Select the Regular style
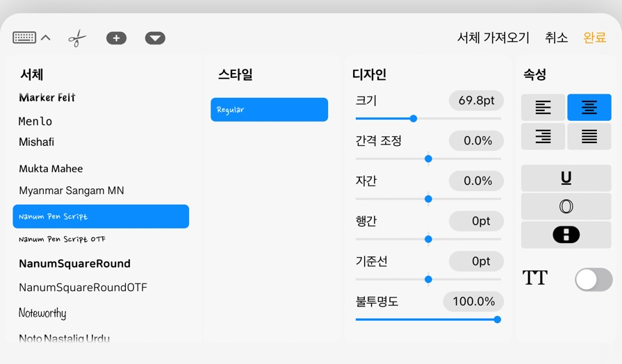Screen dimensions: 622x364 tap(270, 110)
